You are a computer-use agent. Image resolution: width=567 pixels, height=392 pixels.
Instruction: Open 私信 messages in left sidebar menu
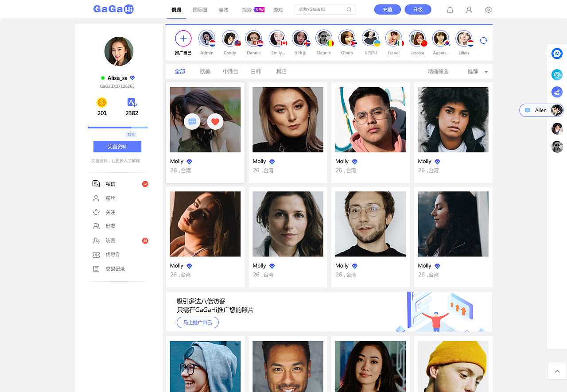[109, 183]
